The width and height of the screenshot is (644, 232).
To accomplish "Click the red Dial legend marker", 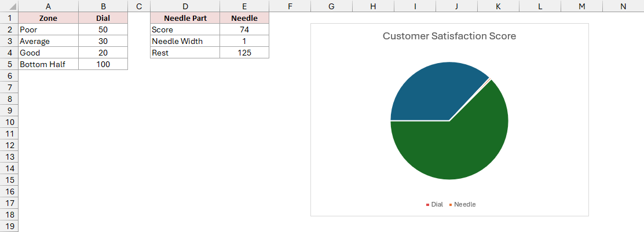I will (x=427, y=204).
